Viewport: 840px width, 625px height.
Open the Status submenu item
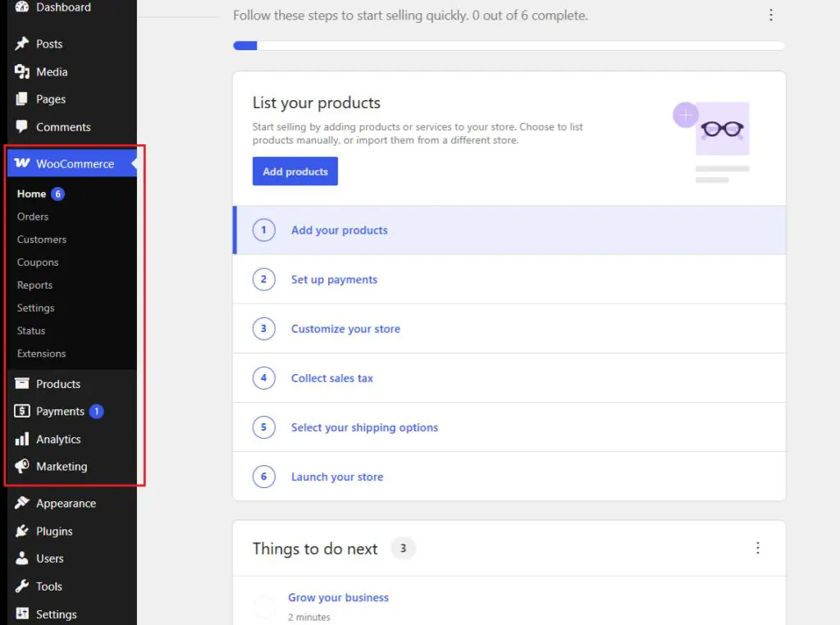pyautogui.click(x=31, y=331)
